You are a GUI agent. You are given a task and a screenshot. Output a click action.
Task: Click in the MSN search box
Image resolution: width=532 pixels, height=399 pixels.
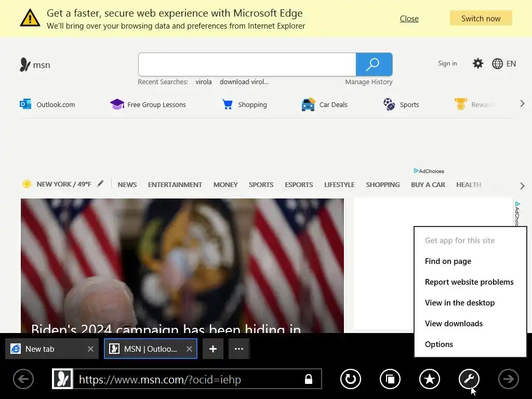click(x=247, y=64)
